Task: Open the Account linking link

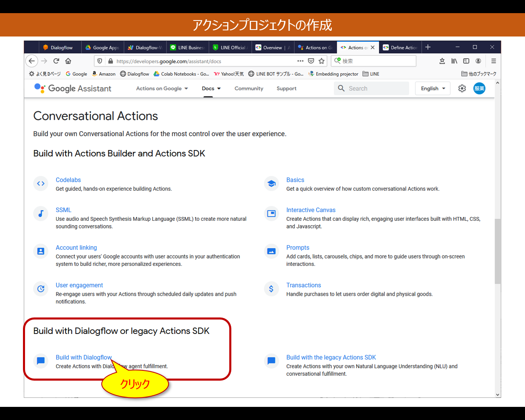Action: pyautogui.click(x=76, y=248)
